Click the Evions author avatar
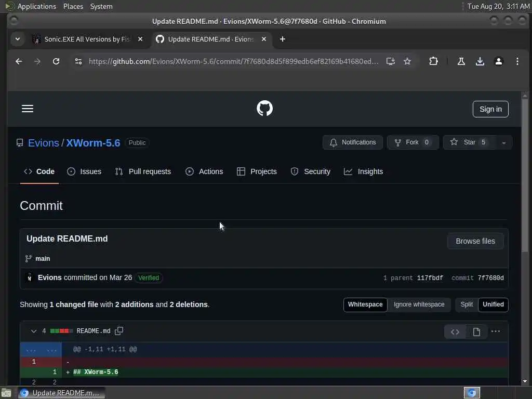532x399 pixels. pos(30,277)
